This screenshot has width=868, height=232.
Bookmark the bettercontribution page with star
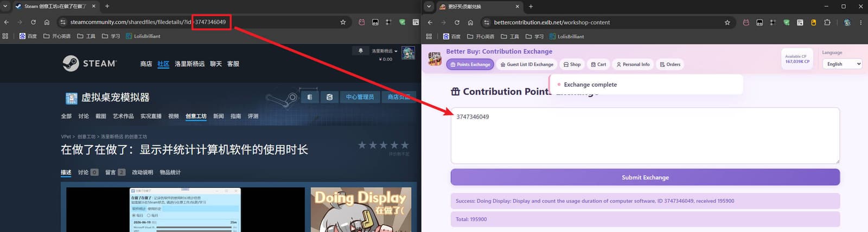point(727,22)
